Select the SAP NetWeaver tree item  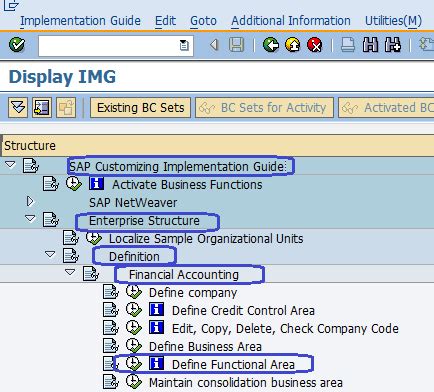pos(133,203)
